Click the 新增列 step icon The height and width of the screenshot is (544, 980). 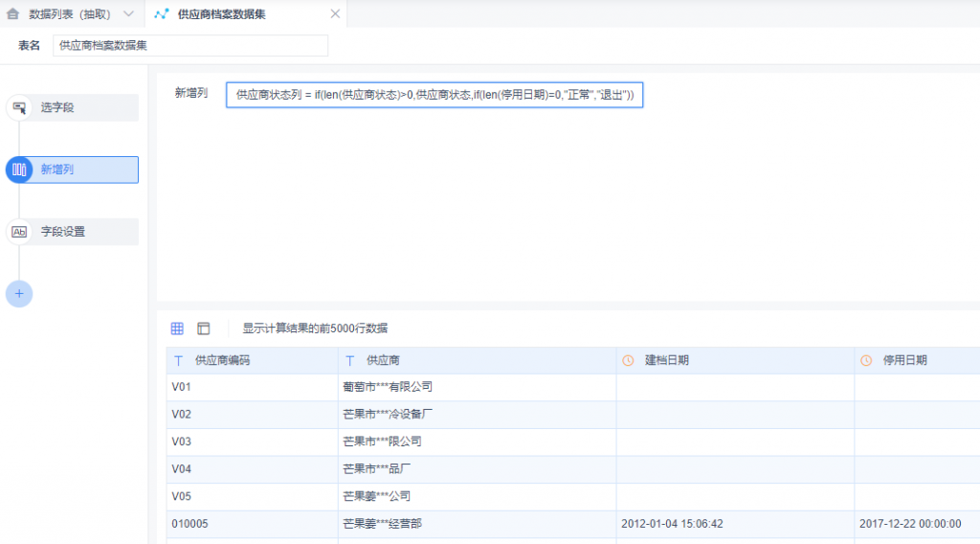[x=19, y=170]
